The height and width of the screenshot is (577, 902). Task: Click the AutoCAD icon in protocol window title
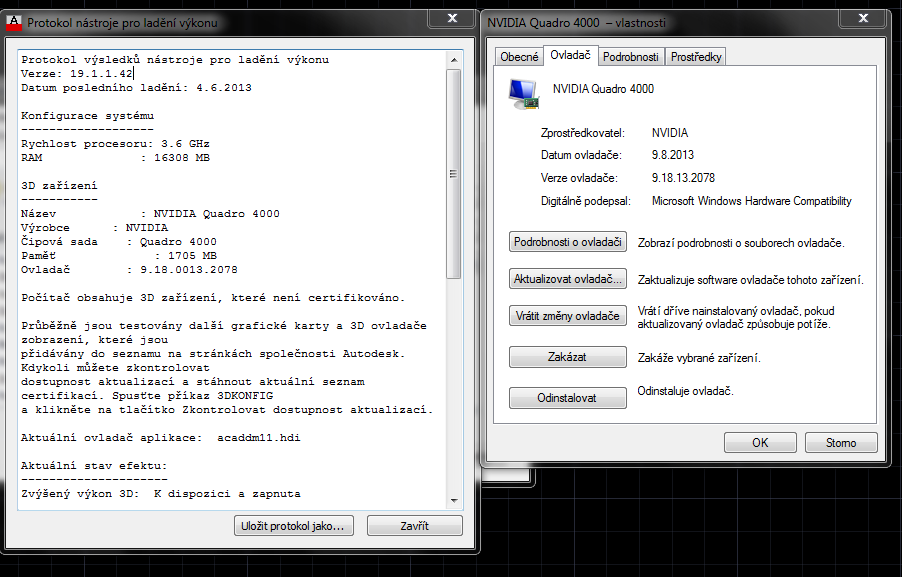point(13,22)
